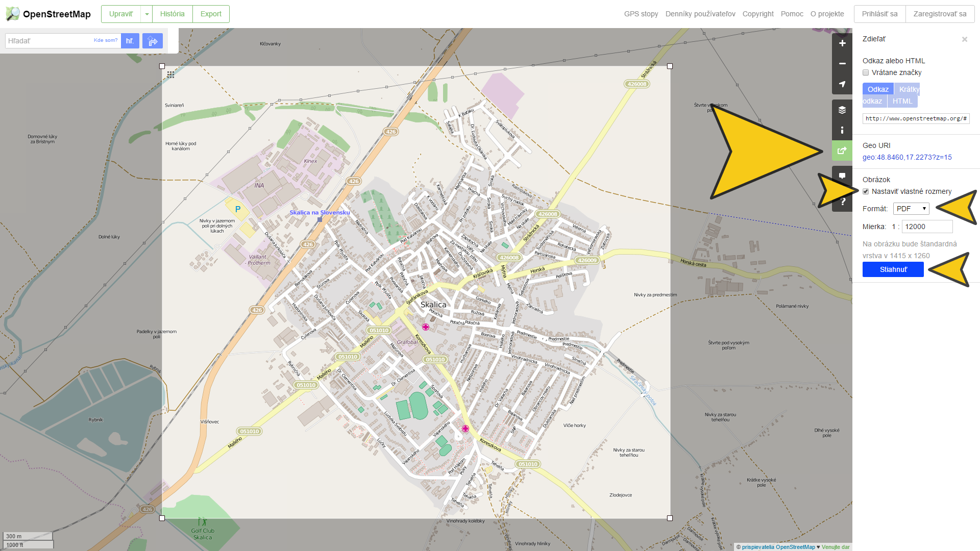Screen dimensions: 980x551
Task: Open Denníky používateľov menu item
Action: pos(700,14)
